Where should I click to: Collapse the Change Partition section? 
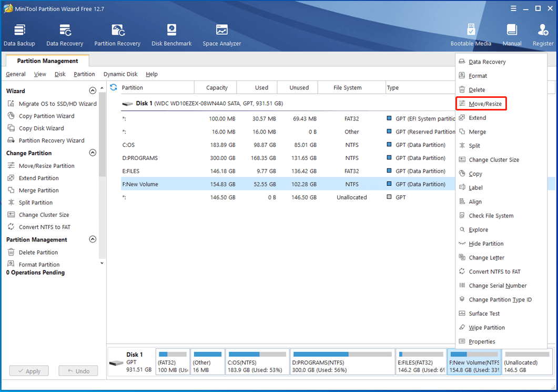pyautogui.click(x=93, y=153)
